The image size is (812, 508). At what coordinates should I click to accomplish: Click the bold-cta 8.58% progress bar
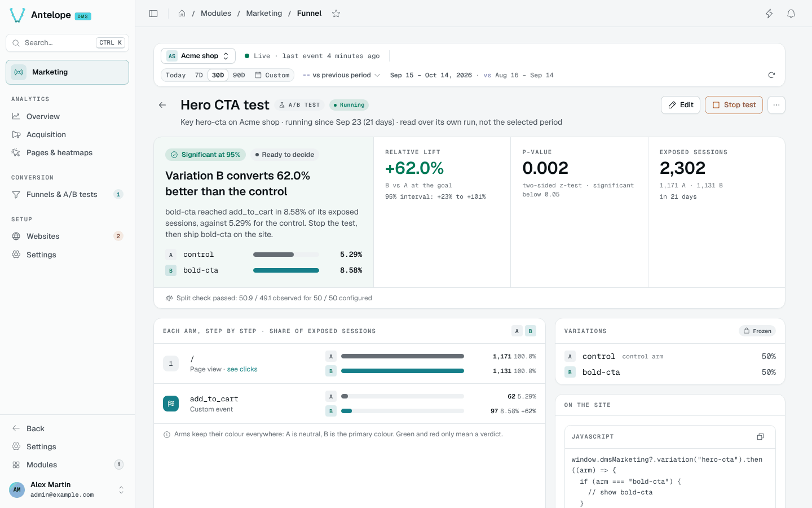(x=286, y=270)
